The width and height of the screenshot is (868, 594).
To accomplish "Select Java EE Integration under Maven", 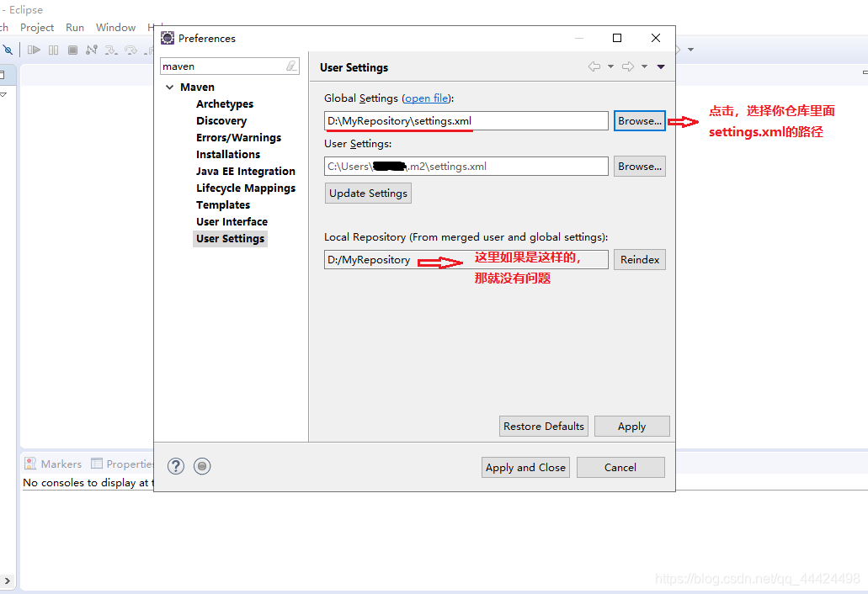I will [x=246, y=172].
